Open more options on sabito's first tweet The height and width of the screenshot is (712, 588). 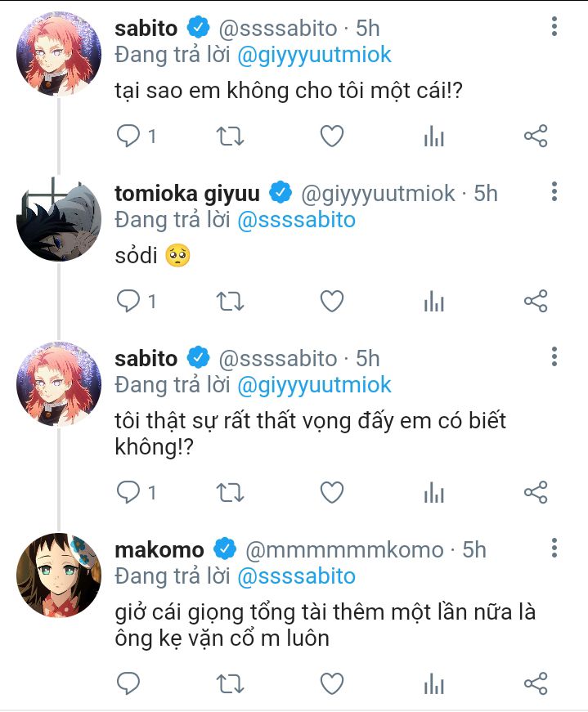(x=554, y=26)
